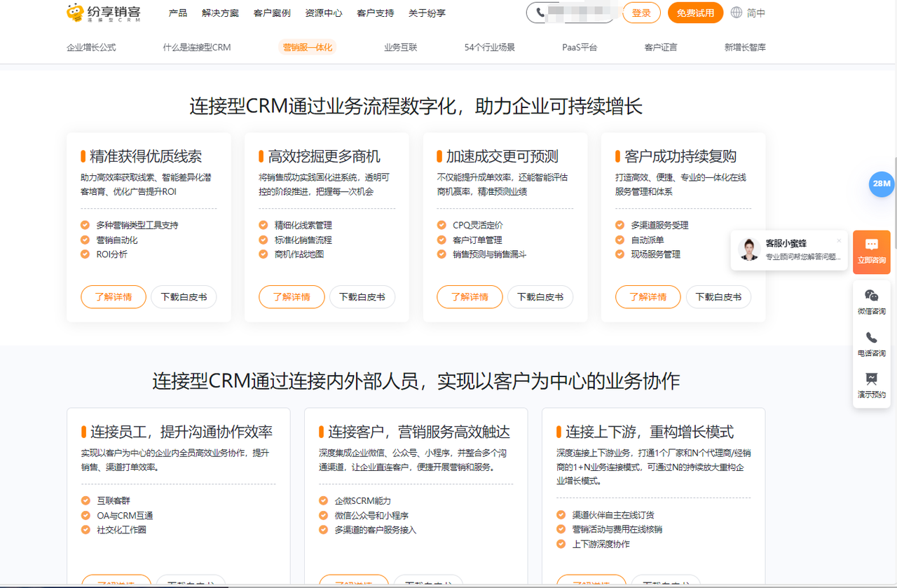Click the orange 免费试用 trial button
The height and width of the screenshot is (588, 897).
(695, 13)
